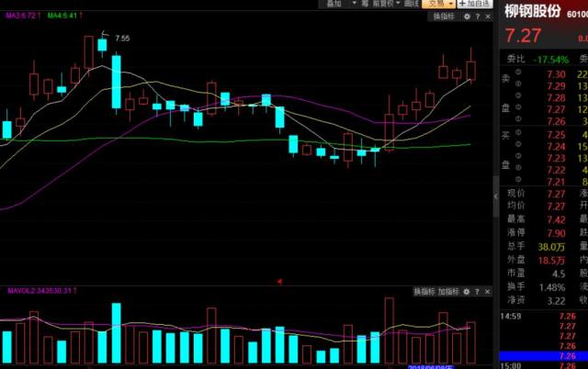Click the 2018/06/08 date marker on axis
Viewport: 588px width, 369px height.
(x=431, y=367)
